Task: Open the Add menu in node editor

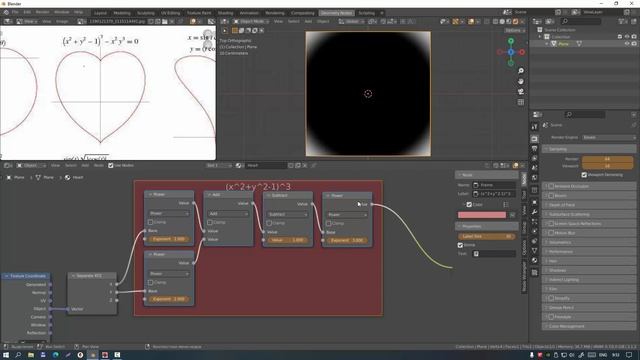Action: click(85, 165)
